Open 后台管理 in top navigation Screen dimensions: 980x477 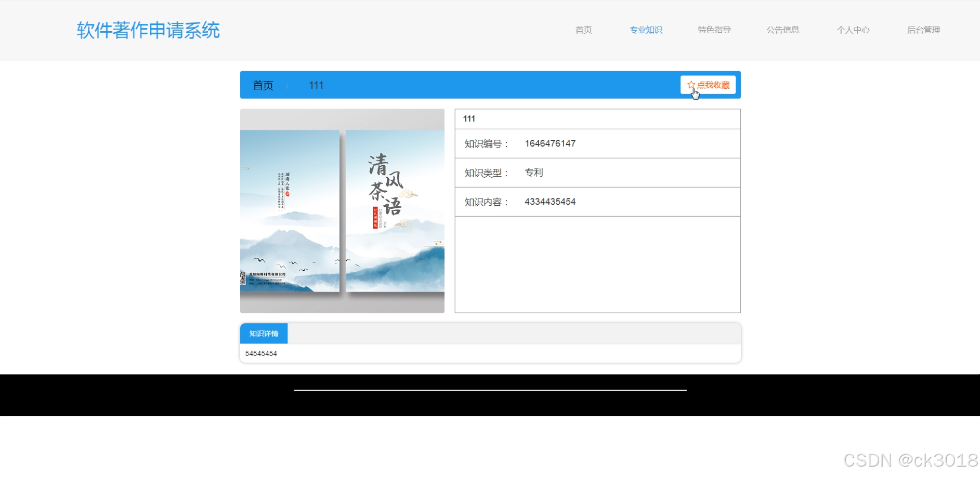923,30
